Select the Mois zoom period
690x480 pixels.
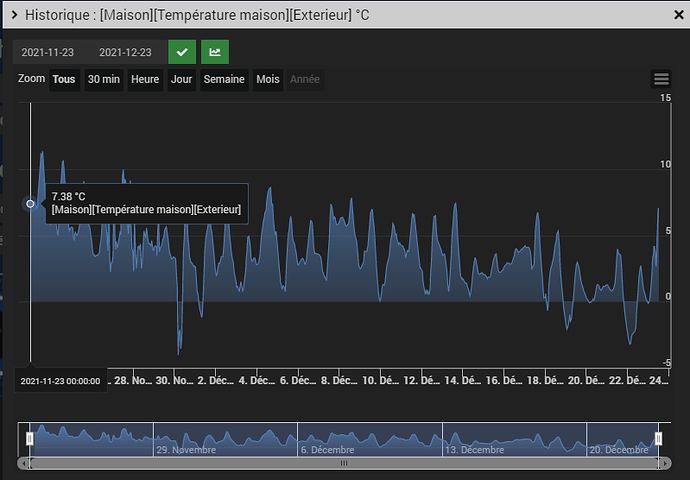pos(267,79)
